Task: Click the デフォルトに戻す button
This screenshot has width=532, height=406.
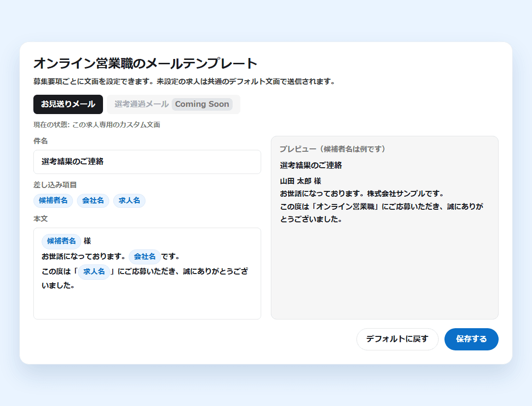Action: 397,339
